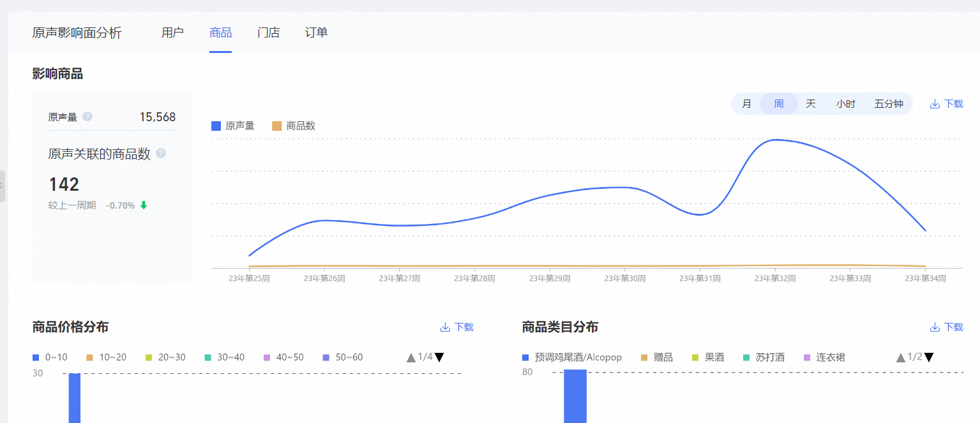Image resolution: width=980 pixels, height=423 pixels.
Task: Click the trend chart download icon
Action: click(x=935, y=104)
